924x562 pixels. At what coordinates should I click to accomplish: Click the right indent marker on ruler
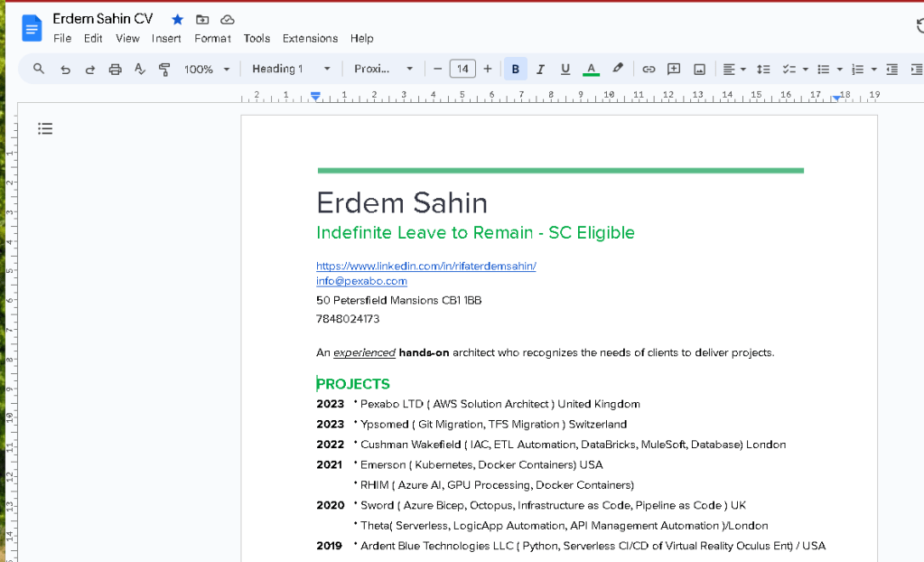836,98
